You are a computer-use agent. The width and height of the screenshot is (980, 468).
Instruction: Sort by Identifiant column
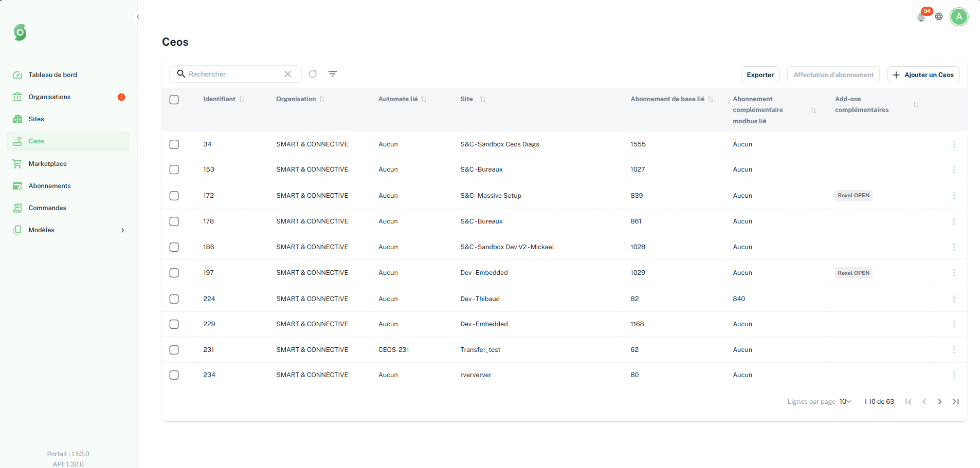(242, 99)
